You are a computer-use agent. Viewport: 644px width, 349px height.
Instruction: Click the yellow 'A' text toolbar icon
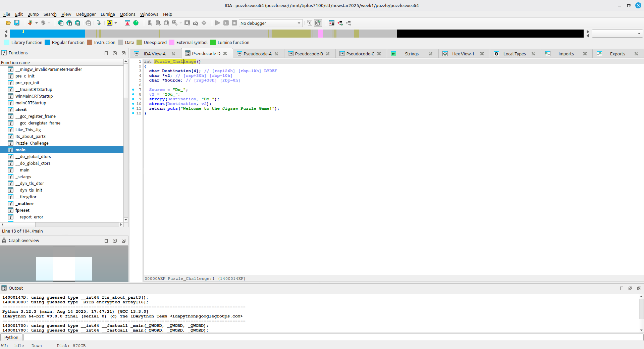(x=109, y=23)
